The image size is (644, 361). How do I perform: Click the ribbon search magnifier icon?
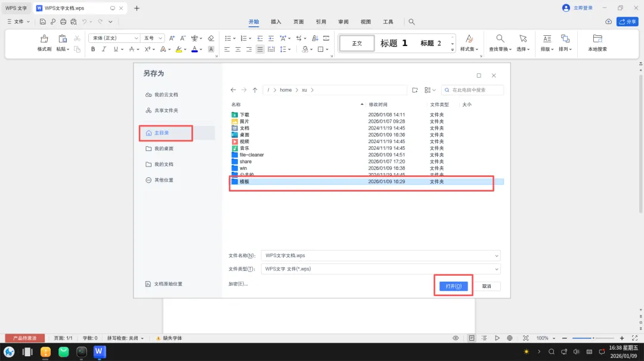411,22
